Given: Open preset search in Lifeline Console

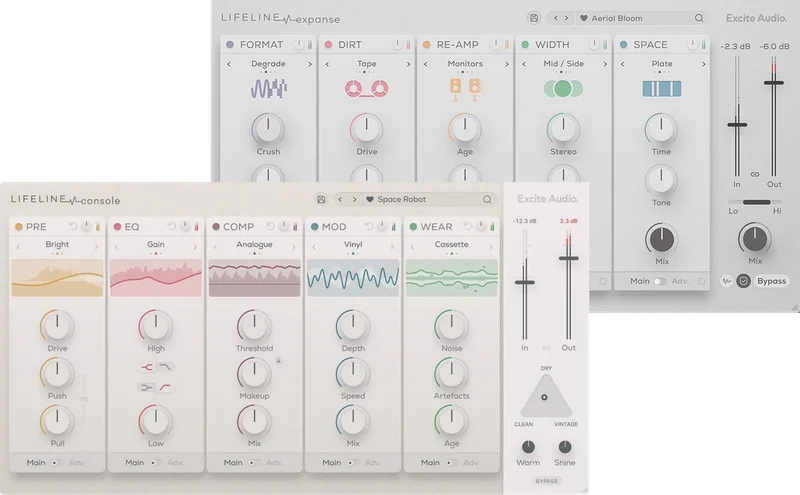Looking at the screenshot, I should [x=487, y=199].
